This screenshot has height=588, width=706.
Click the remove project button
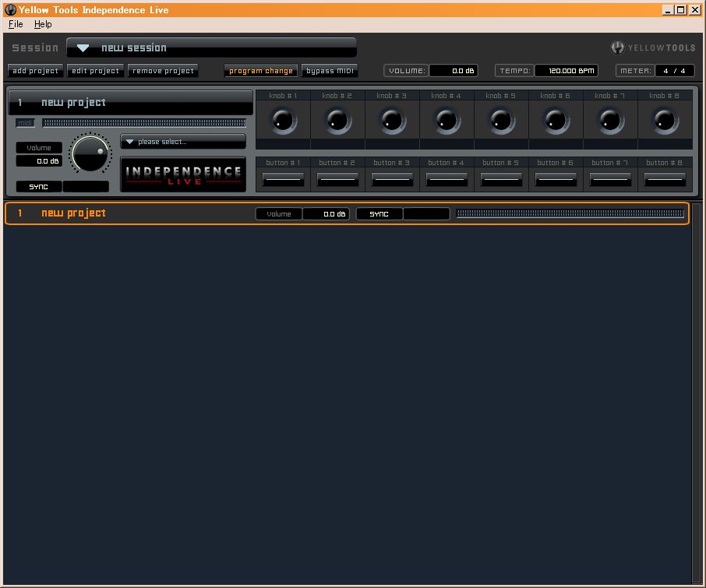tap(163, 71)
